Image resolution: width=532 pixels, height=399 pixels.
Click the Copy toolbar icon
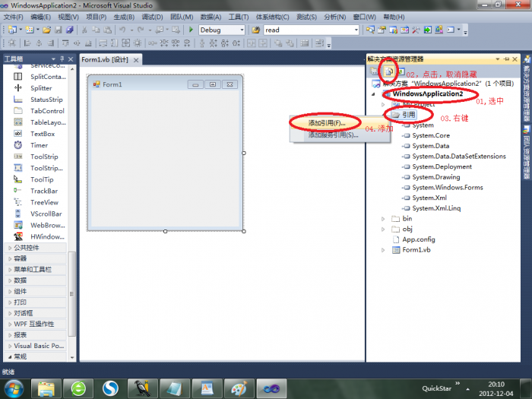point(96,30)
